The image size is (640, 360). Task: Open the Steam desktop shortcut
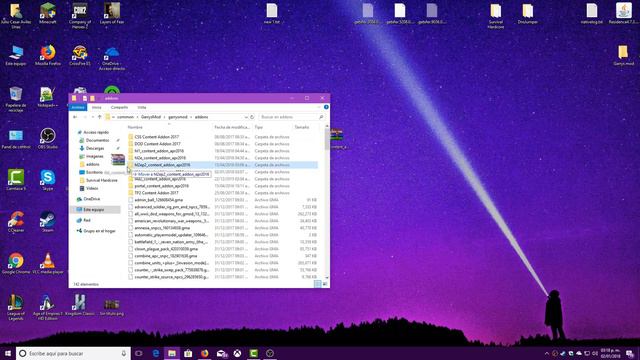(48, 222)
